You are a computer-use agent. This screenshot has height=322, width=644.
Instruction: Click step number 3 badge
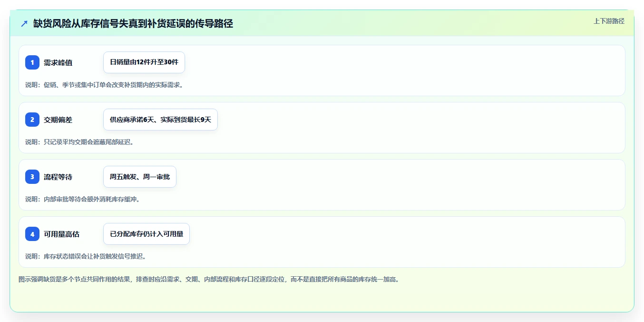click(x=32, y=177)
